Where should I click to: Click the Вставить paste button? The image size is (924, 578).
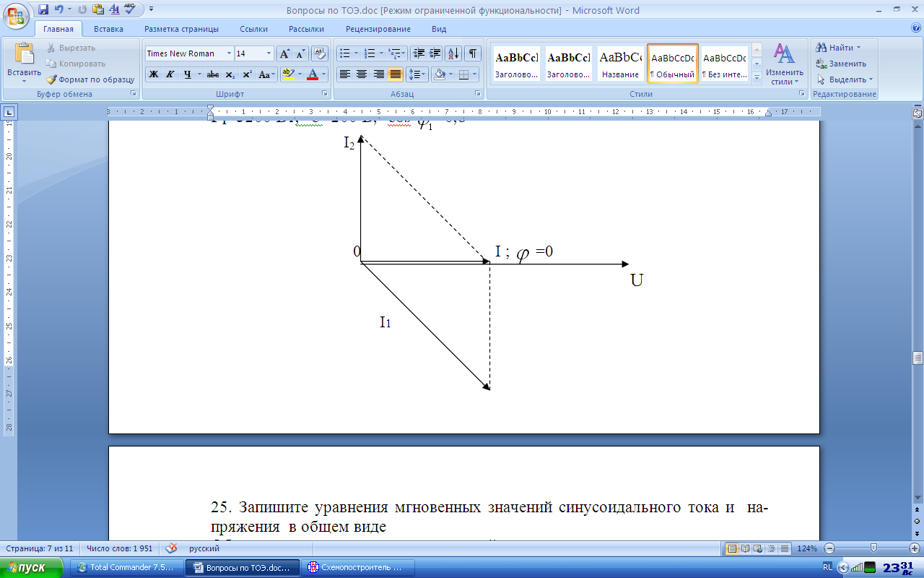24,62
